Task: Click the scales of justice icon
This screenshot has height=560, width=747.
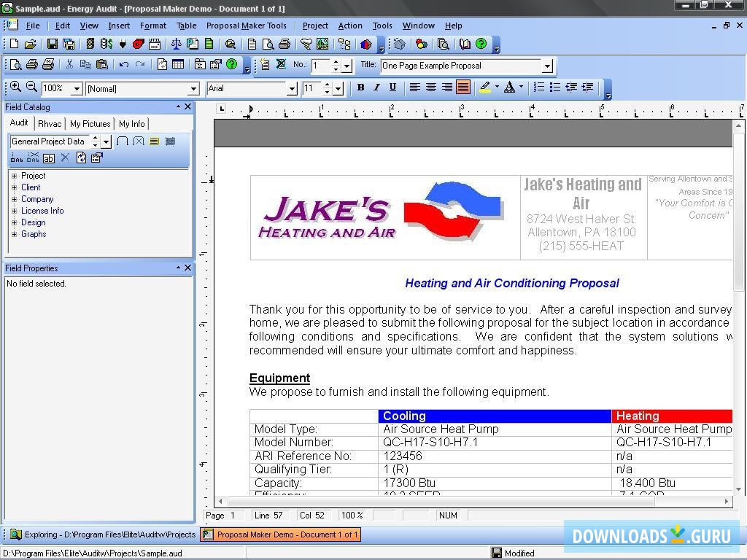Action: 176,44
